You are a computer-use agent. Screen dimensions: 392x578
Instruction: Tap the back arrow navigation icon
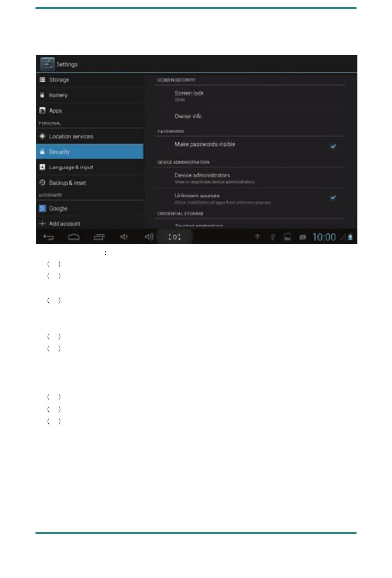click(x=49, y=237)
